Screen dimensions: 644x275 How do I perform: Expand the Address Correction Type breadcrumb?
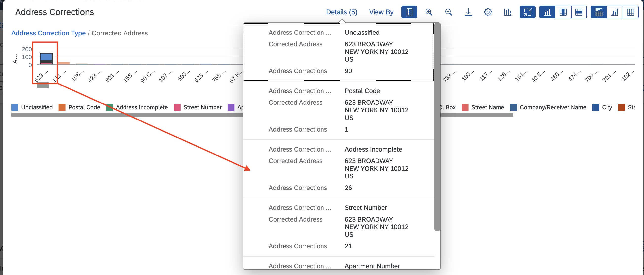[x=48, y=33]
